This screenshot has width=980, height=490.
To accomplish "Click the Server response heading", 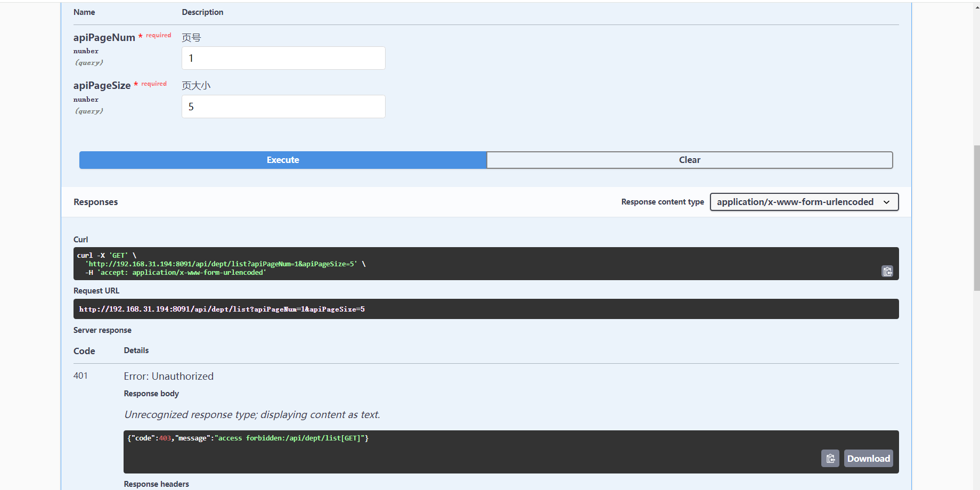I will coord(102,330).
